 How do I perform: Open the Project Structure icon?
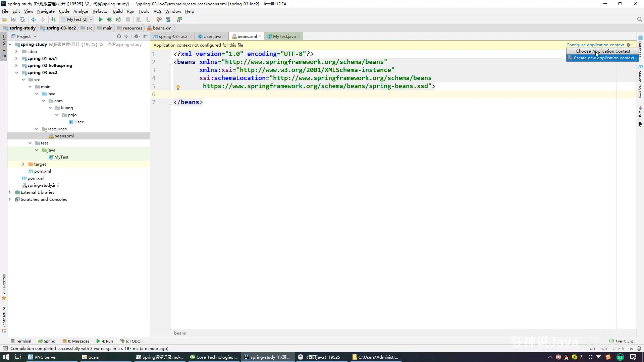coord(168,19)
